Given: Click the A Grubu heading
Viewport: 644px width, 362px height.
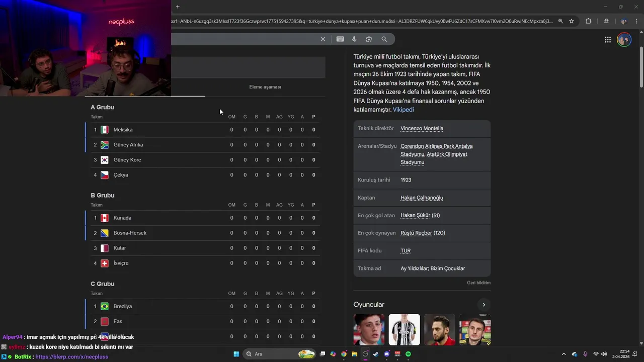Looking at the screenshot, I should pos(102,107).
